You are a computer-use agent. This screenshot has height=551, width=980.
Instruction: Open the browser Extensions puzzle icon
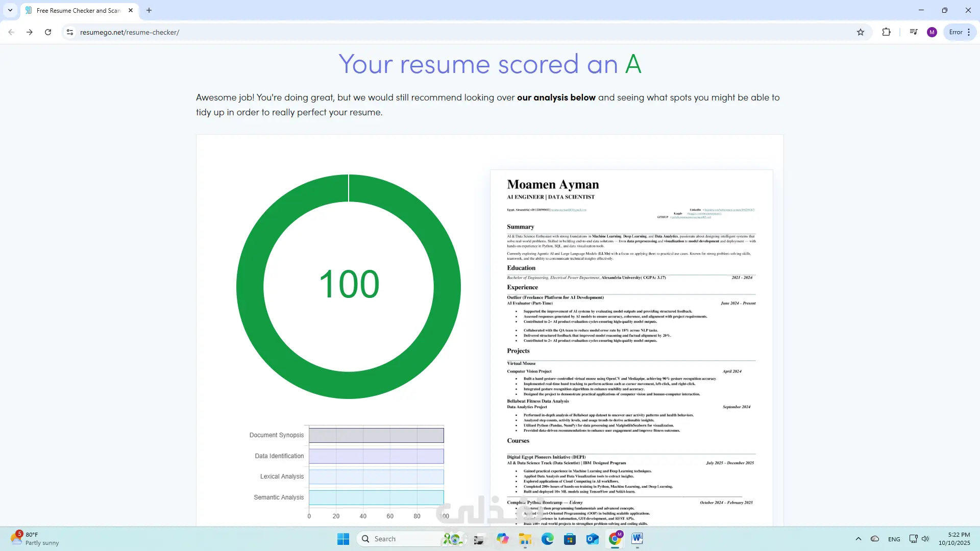click(x=886, y=32)
